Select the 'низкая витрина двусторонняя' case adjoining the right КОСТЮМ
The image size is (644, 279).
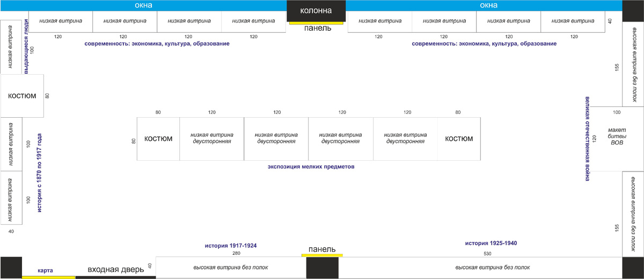click(x=405, y=139)
